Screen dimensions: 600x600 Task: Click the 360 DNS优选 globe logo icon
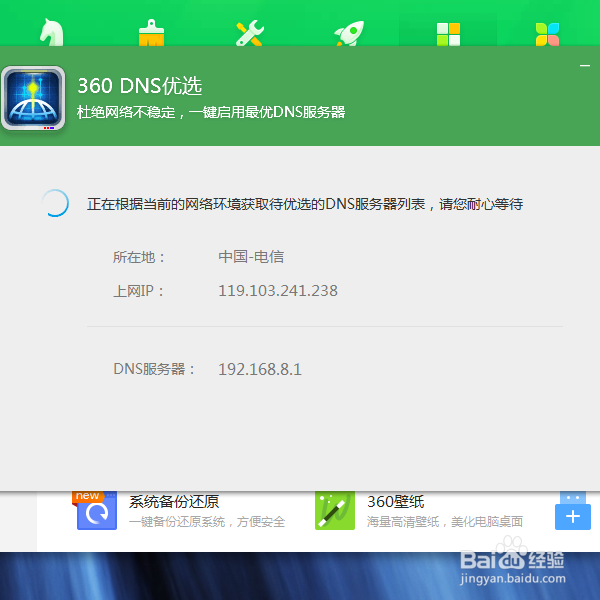[x=33, y=98]
